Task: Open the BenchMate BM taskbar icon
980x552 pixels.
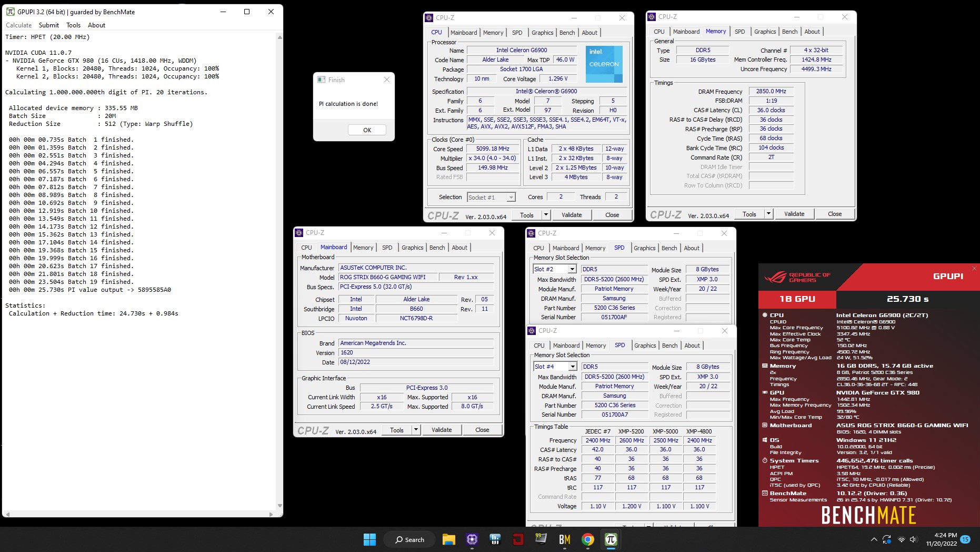Action: (x=565, y=539)
